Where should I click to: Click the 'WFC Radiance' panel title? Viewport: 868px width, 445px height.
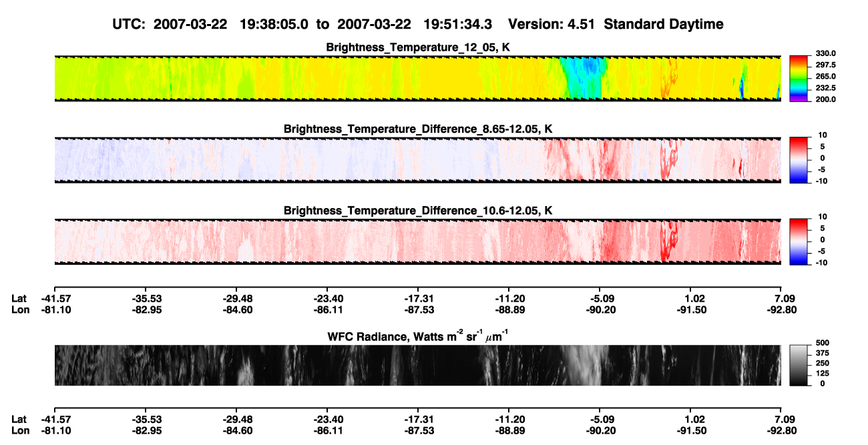pos(418,336)
